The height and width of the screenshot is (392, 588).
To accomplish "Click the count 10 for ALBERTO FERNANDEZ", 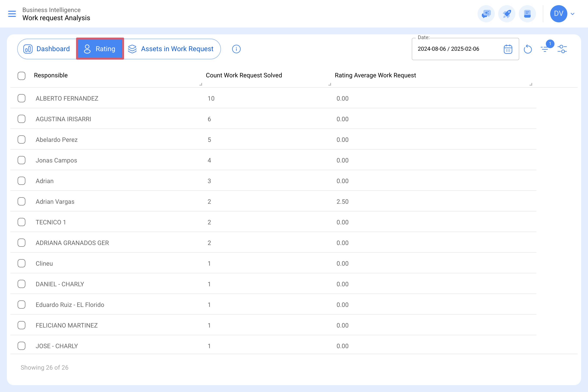I will click(211, 98).
